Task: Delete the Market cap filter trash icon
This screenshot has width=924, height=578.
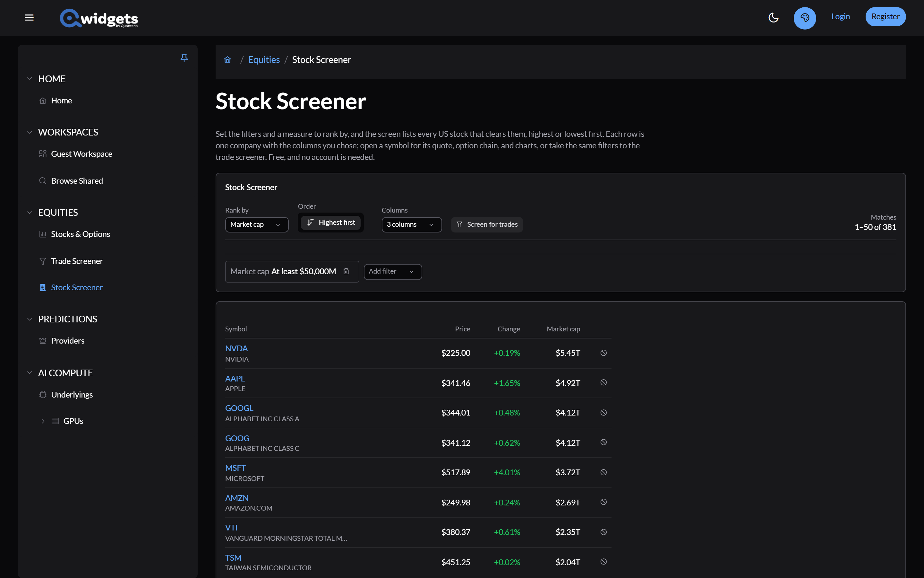Action: [346, 271]
